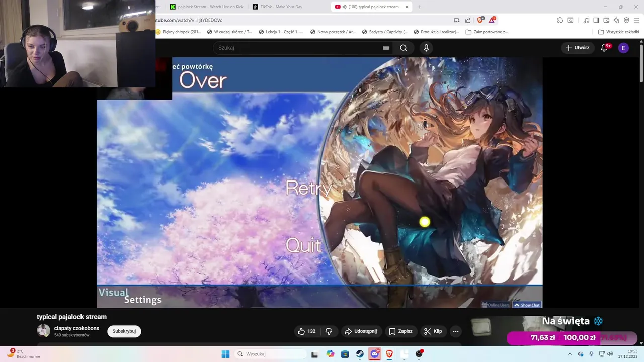Open Steam from the taskbar
The height and width of the screenshot is (362, 644).
[x=360, y=354]
